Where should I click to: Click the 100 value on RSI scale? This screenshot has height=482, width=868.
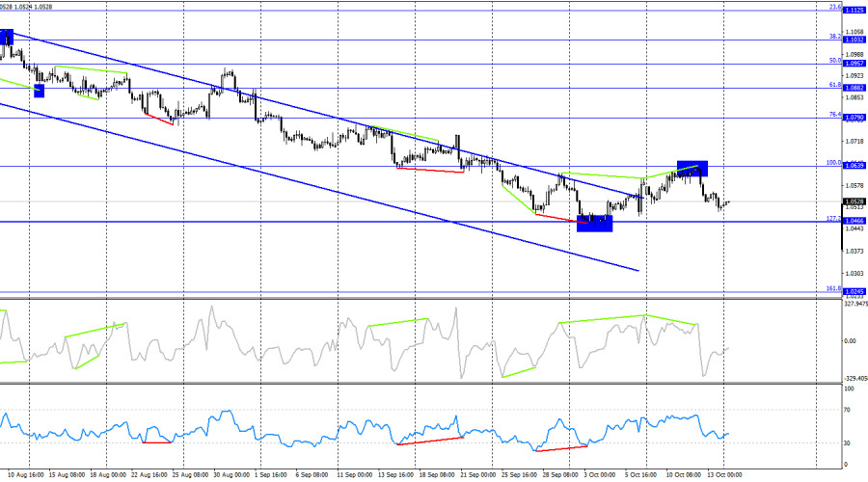tap(849, 389)
